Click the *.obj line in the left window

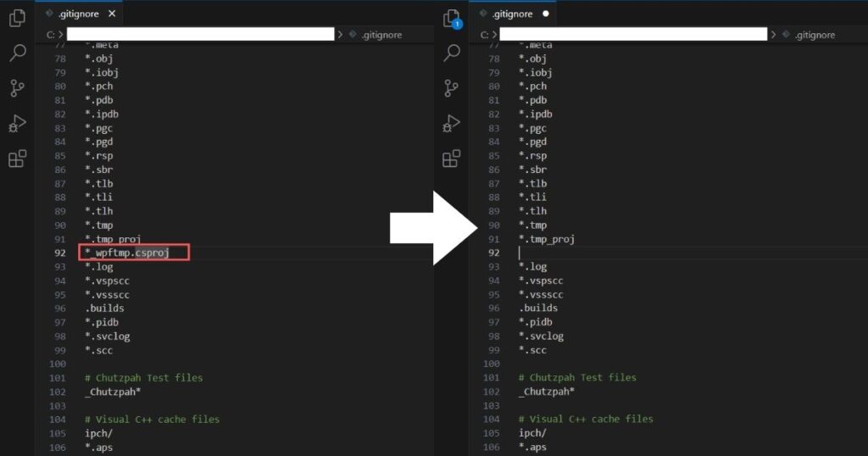(x=98, y=58)
